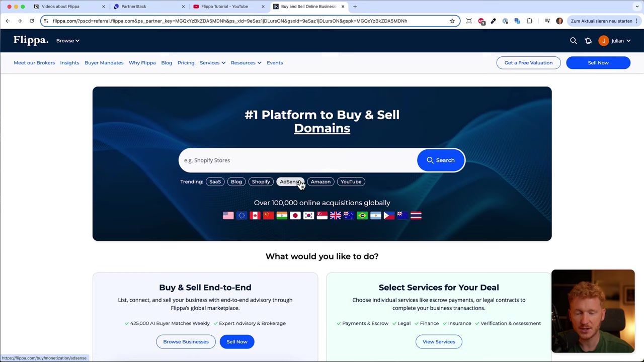Open the notifications bell icon

click(x=588, y=41)
